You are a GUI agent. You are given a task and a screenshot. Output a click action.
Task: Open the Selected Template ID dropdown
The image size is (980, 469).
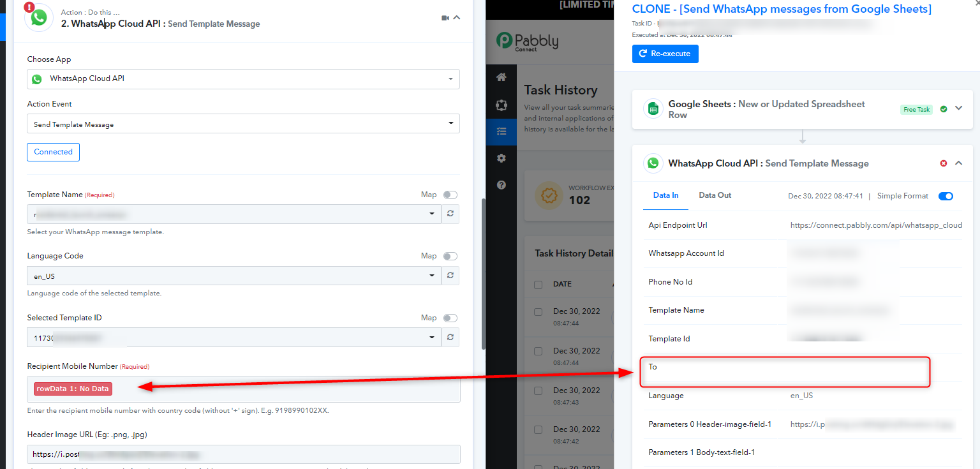(x=234, y=338)
